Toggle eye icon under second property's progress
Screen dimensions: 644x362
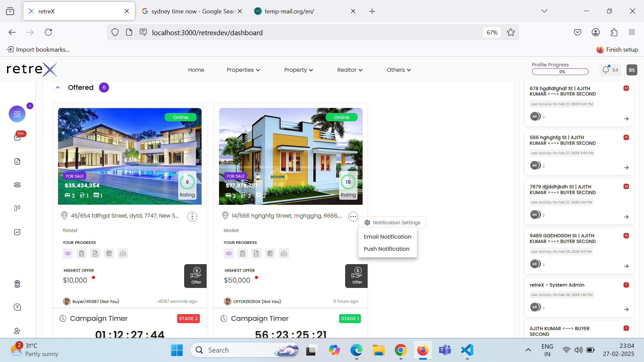229,254
